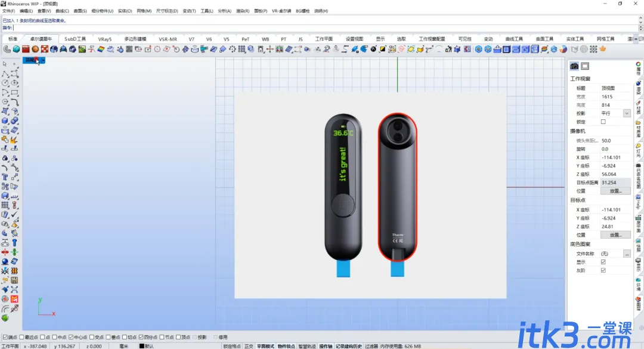644x349 pixels.
Task: Click the 工作平面 label in status bar
Action: (x=10, y=346)
